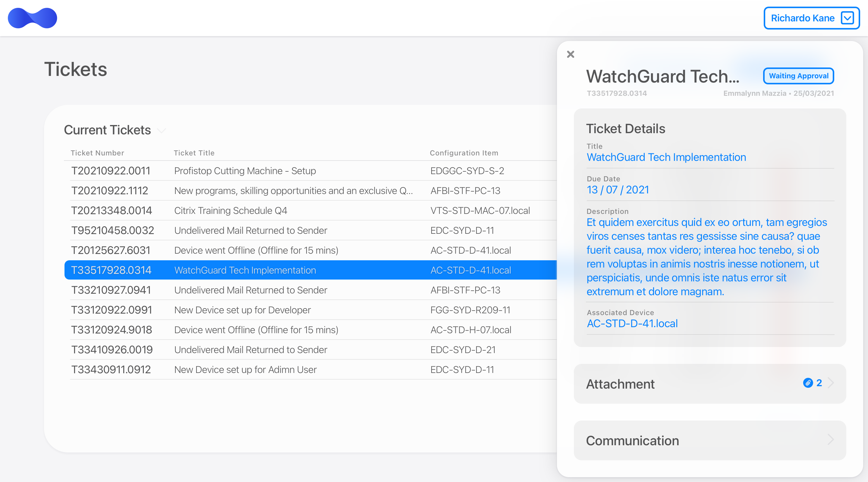Select ticket T33120922.0991
This screenshot has width=868, height=482.
(x=112, y=310)
